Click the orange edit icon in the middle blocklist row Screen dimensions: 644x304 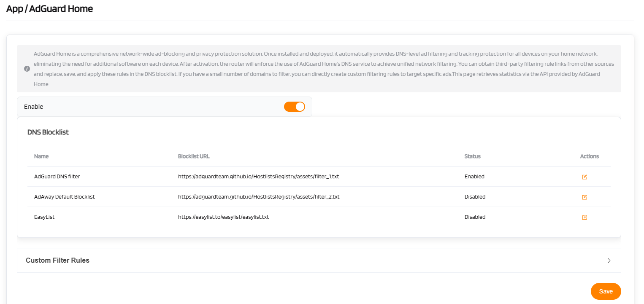point(584,197)
